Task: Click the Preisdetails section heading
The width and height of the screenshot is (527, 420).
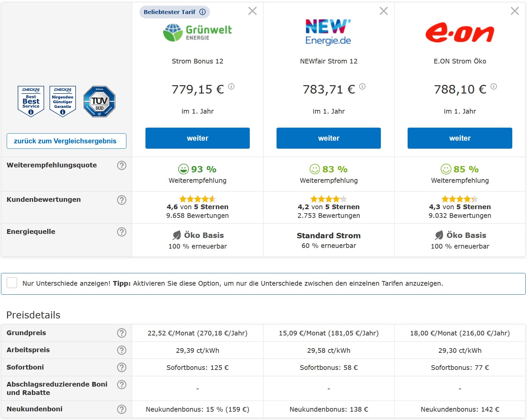Action: click(33, 315)
